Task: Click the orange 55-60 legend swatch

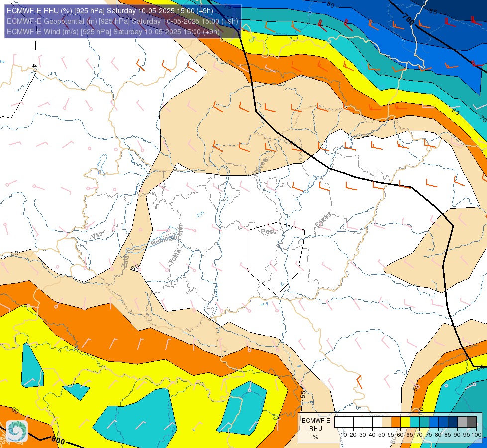Action: point(396,422)
